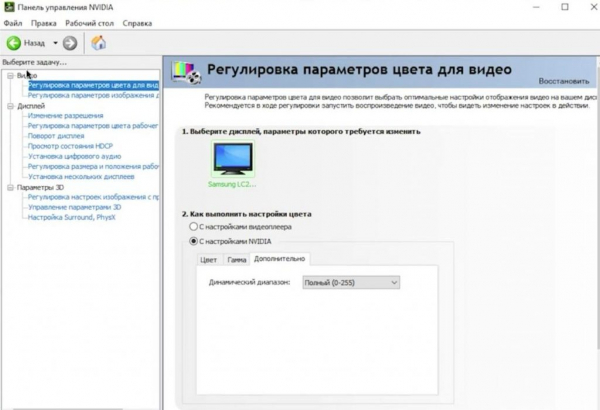The height and width of the screenshot is (410, 600).
Task: Click the Видео tree heading
Action: [x=27, y=75]
